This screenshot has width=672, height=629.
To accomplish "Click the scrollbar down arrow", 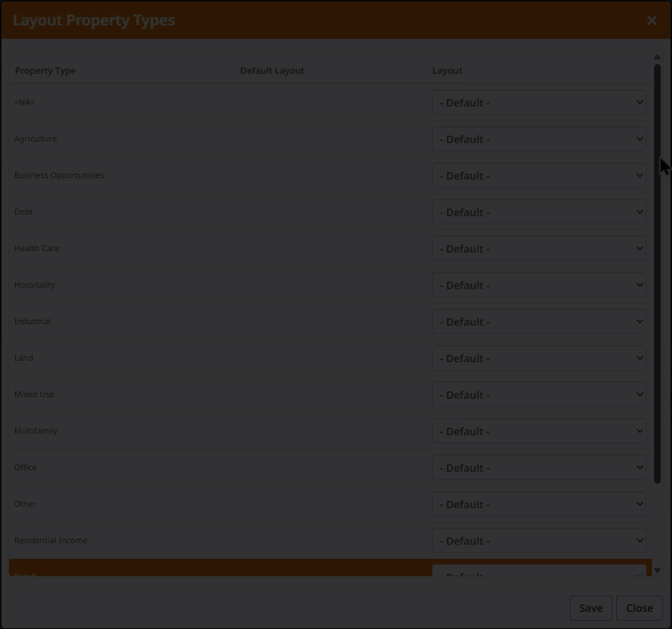I will 657,571.
